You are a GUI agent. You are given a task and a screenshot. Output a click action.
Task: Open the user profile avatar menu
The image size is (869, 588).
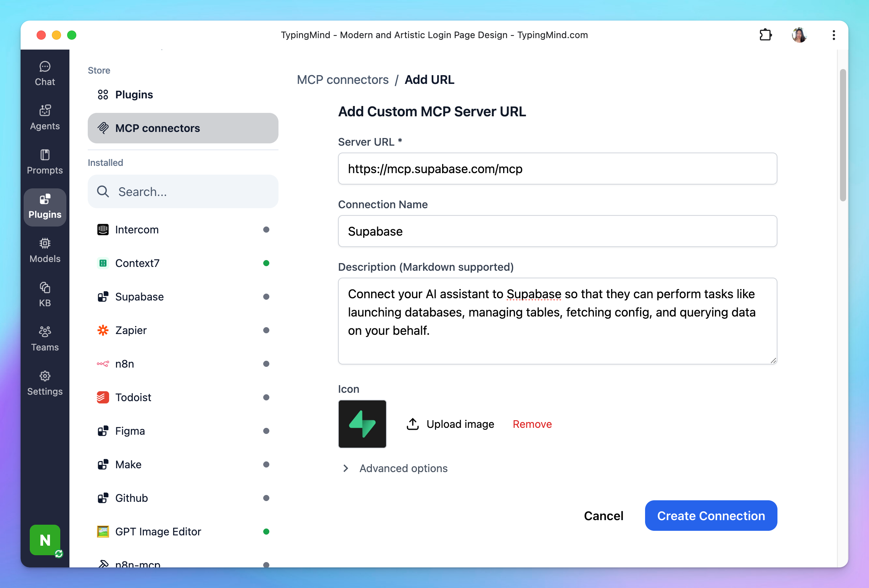[799, 35]
